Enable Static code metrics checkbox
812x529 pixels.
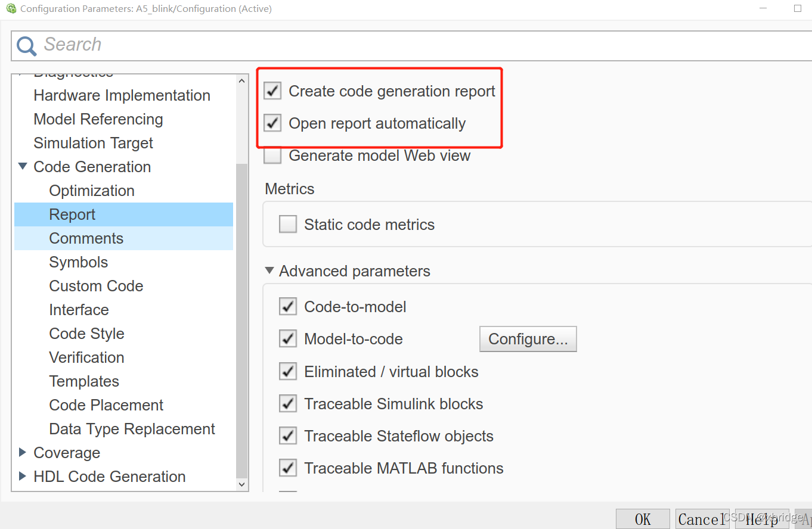coord(288,225)
